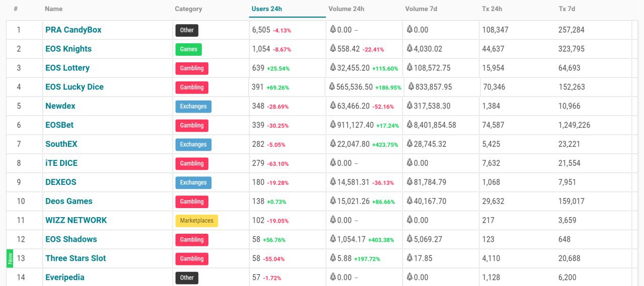Sort by Volume 7d column header
644x286 pixels.
point(421,9)
